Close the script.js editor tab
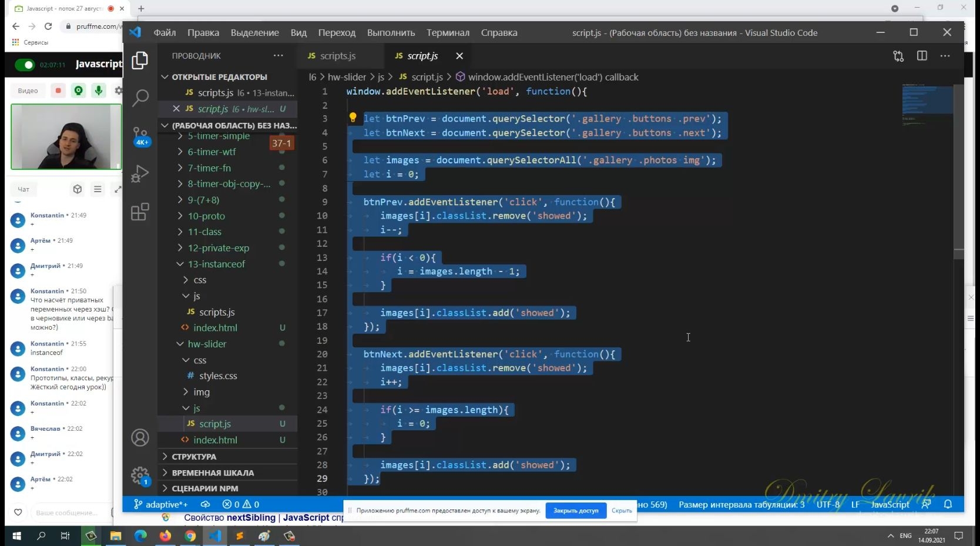Screen dimensions: 980x546 (x=459, y=56)
